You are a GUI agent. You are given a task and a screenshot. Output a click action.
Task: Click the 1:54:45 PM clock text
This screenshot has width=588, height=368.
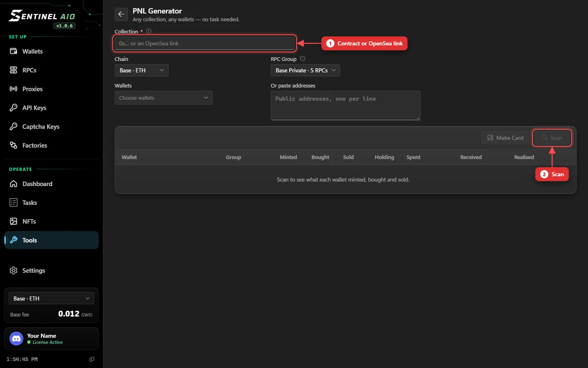tap(22, 359)
